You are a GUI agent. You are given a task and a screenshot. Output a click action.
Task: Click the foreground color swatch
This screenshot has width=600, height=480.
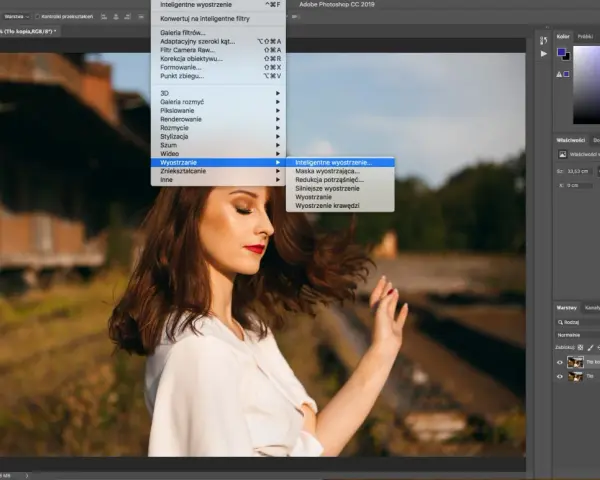[561, 52]
